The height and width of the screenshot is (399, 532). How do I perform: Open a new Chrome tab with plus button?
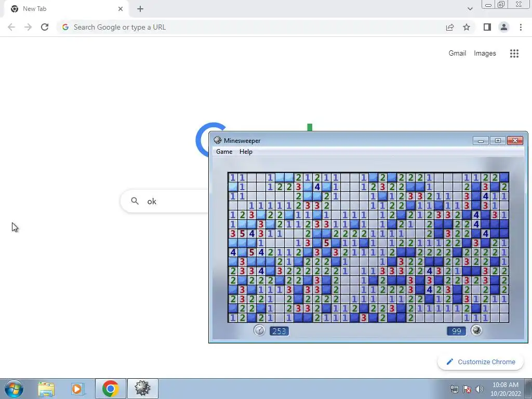click(140, 9)
